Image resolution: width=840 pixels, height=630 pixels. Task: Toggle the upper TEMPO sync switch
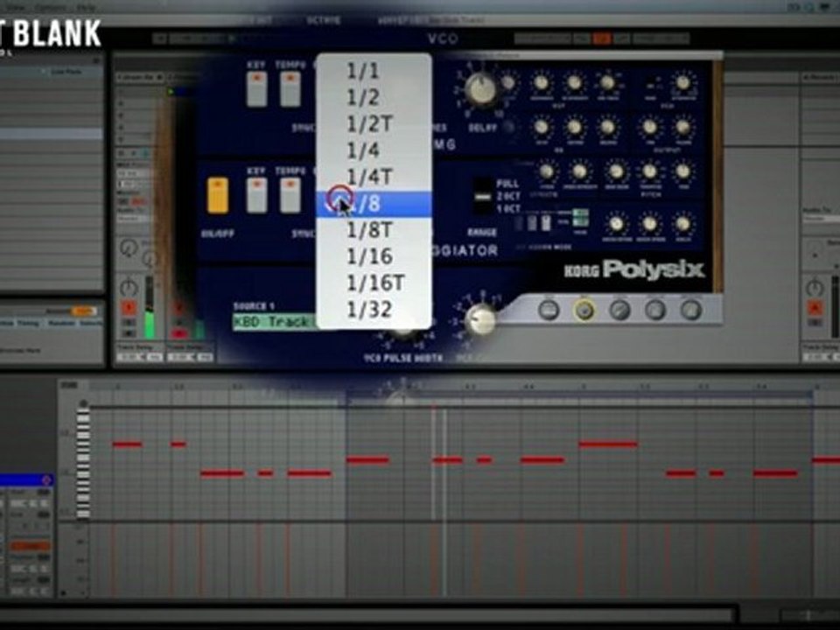(290, 89)
